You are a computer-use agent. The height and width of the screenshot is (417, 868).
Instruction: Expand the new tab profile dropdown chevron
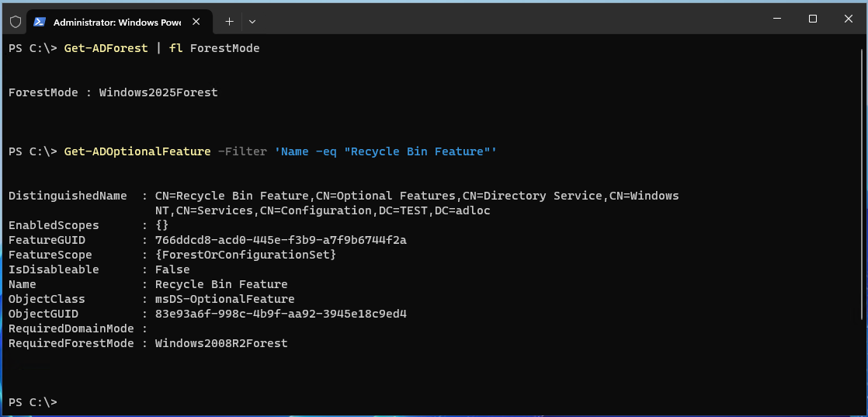[x=252, y=22]
